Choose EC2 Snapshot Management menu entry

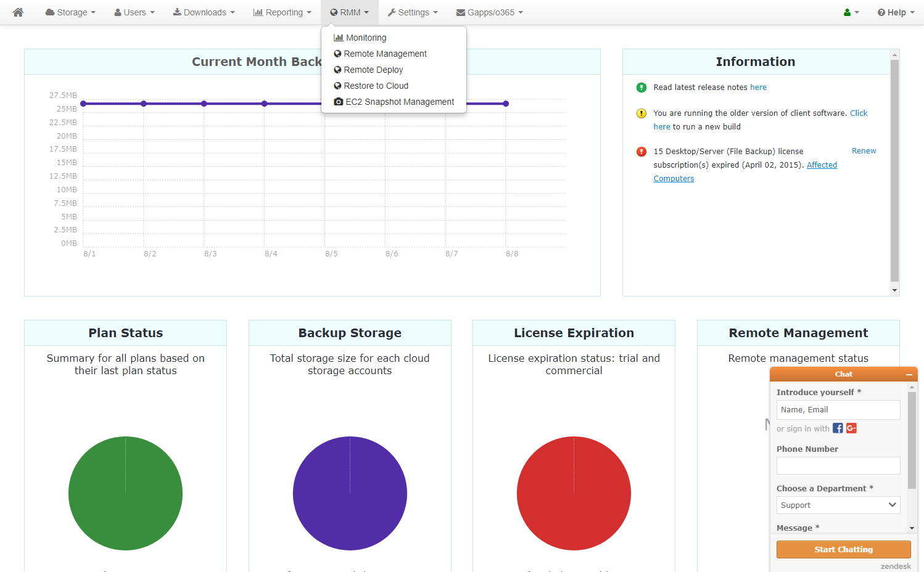tap(399, 102)
